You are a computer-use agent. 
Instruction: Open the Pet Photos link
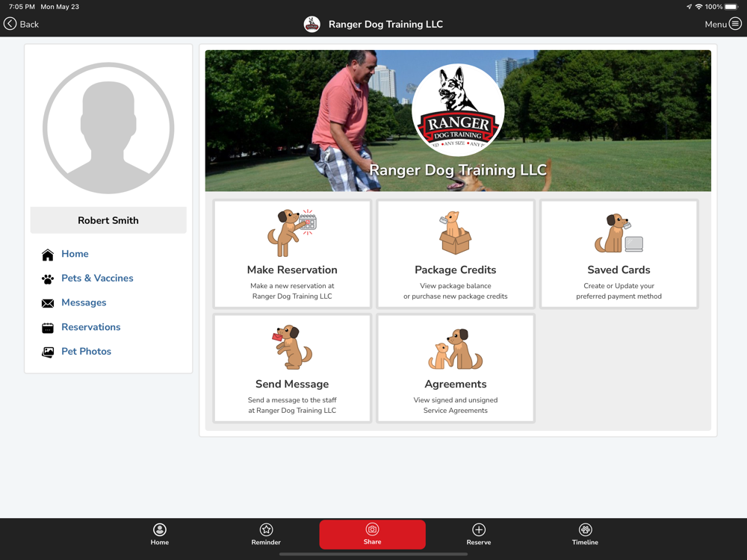[86, 352]
